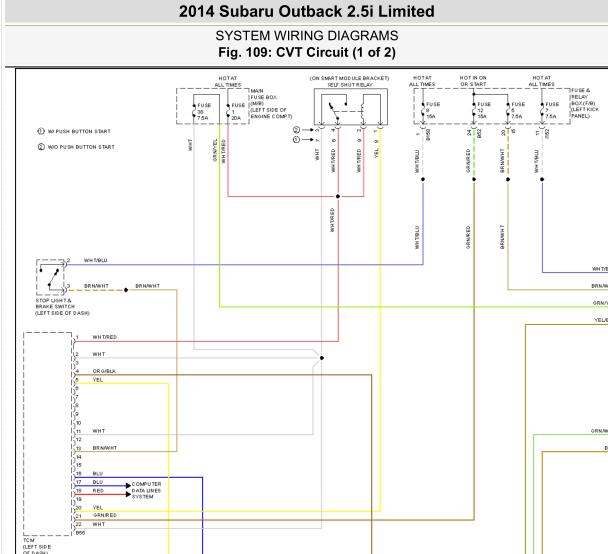Select 'BLU' at TCM pin 17
Screen dimensions: 608x554
[98, 482]
